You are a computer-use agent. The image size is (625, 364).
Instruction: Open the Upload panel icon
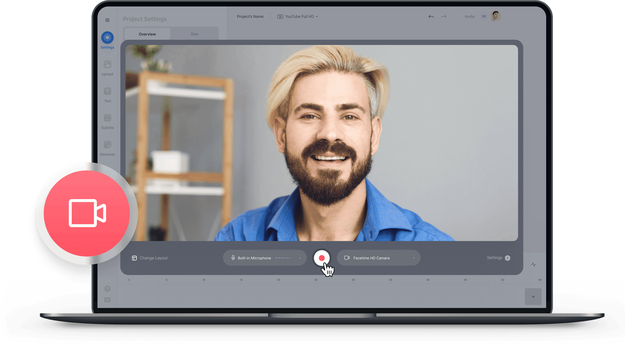click(107, 65)
